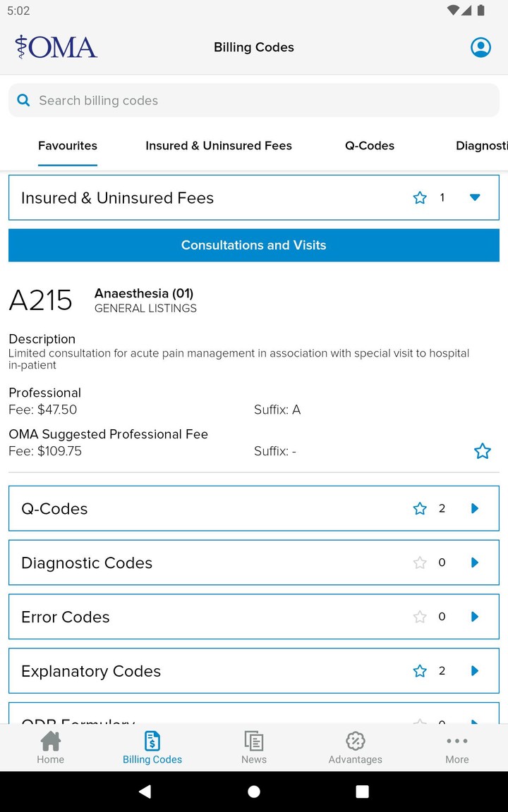Collapse the Insured & Uninsured Fees section
Image resolution: width=508 pixels, height=812 pixels.
(475, 198)
